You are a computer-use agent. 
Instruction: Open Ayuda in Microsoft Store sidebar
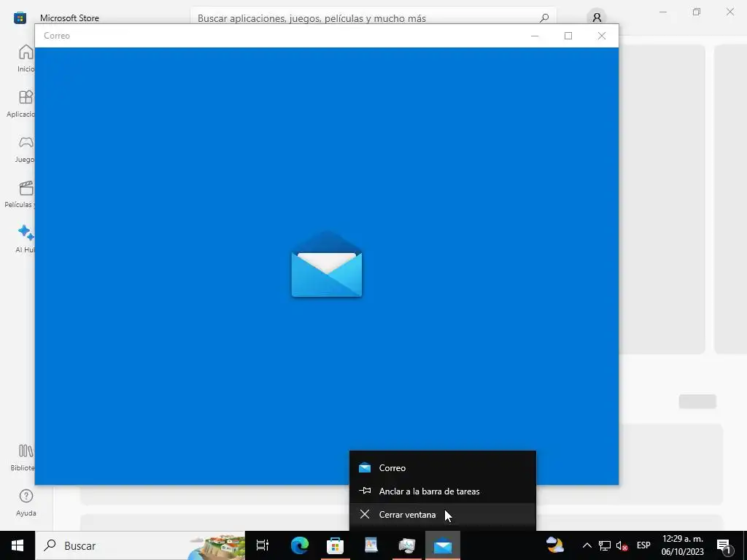[26, 502]
